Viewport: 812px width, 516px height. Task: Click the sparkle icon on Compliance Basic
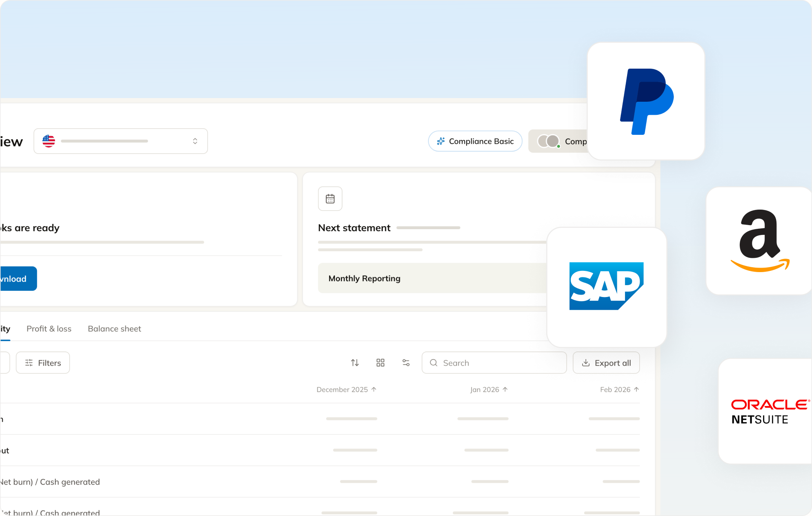coord(441,141)
